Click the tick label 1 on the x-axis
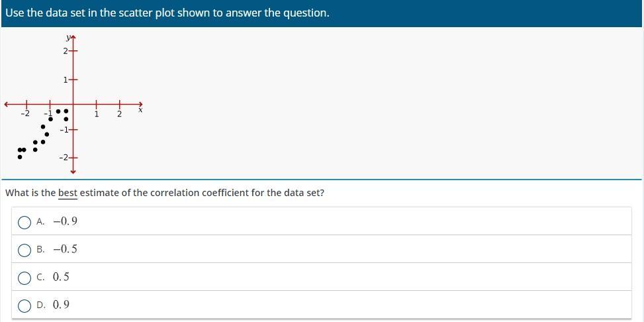 (x=97, y=114)
